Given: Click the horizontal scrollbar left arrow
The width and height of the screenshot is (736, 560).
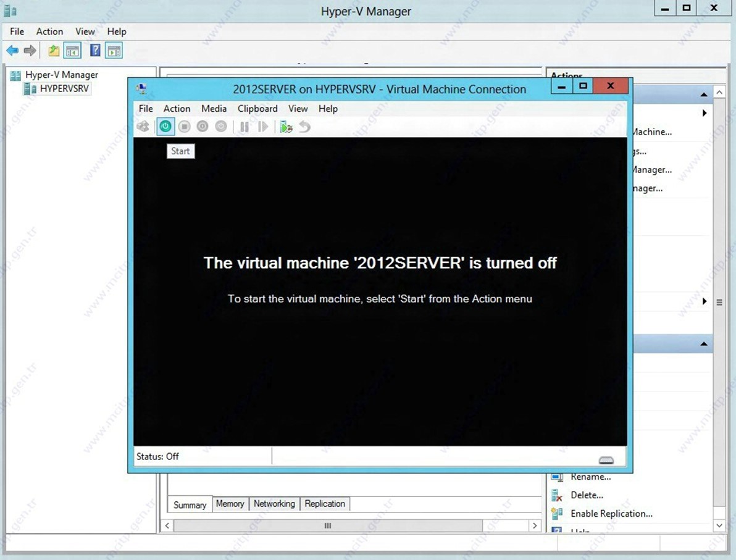Looking at the screenshot, I should coord(167,526).
